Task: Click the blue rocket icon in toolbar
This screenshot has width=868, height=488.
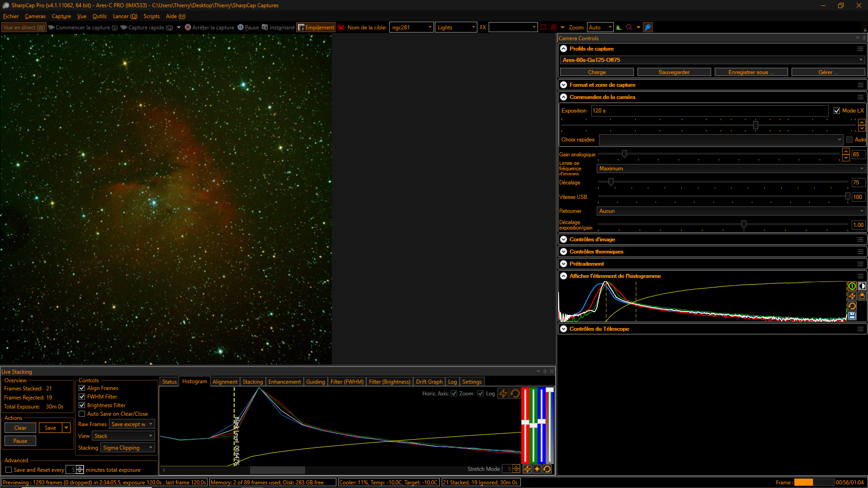Action: click(x=648, y=27)
